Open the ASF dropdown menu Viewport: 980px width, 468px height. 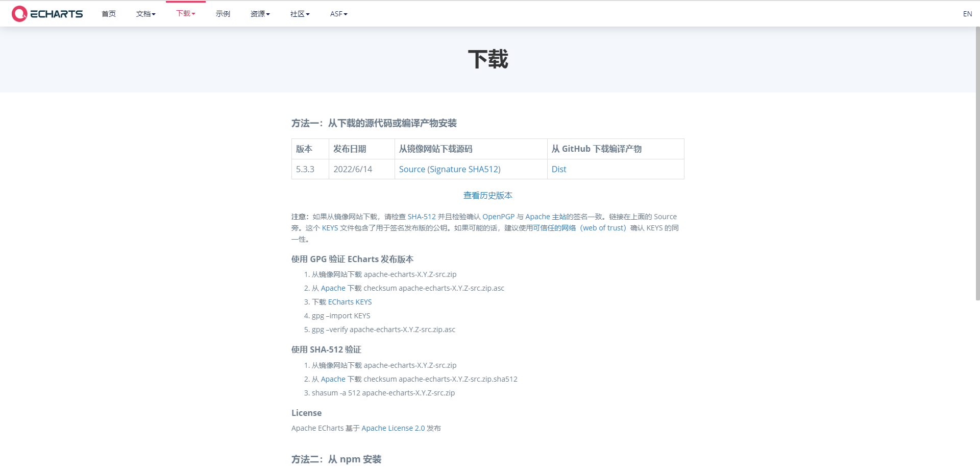338,14
